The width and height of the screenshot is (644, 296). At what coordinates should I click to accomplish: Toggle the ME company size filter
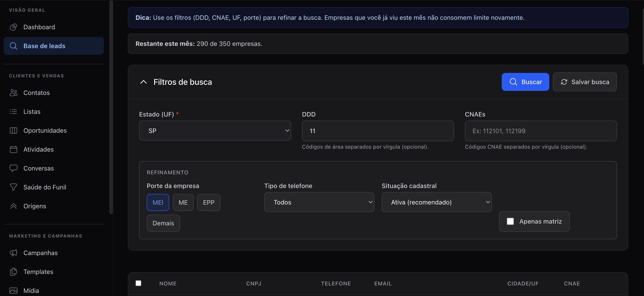pos(183,202)
